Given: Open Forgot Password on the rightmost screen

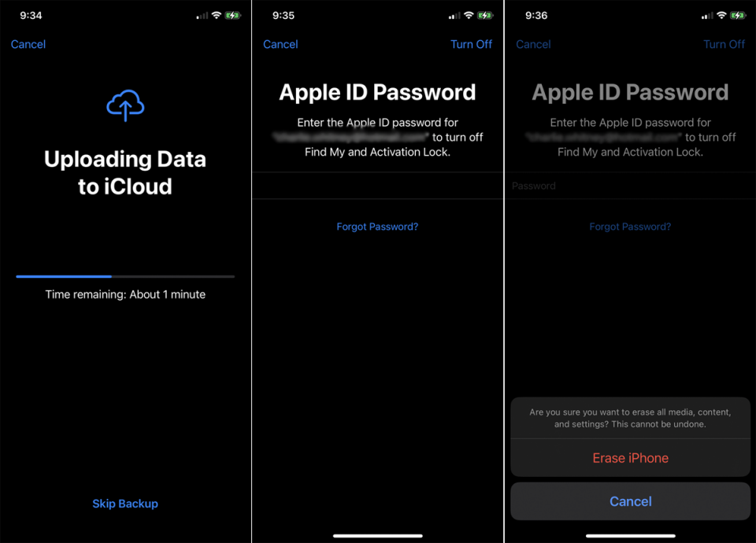Looking at the screenshot, I should click(x=630, y=226).
